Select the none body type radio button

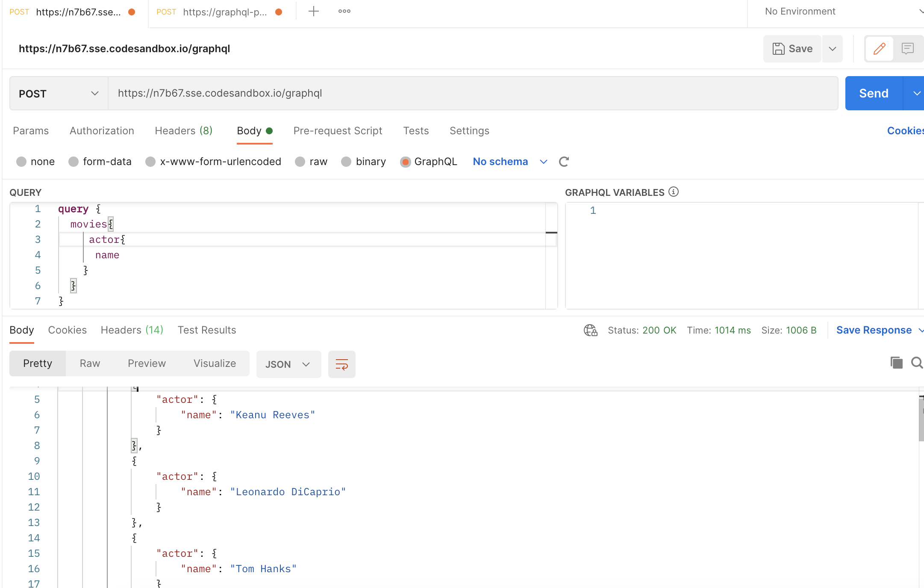[22, 161]
